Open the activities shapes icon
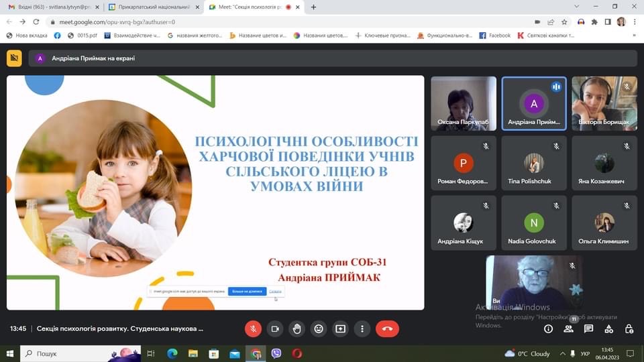This screenshot has width=644, height=362. [608, 328]
